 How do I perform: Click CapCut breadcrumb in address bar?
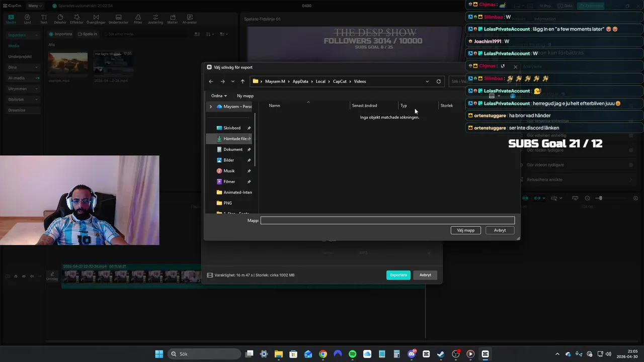pyautogui.click(x=340, y=81)
